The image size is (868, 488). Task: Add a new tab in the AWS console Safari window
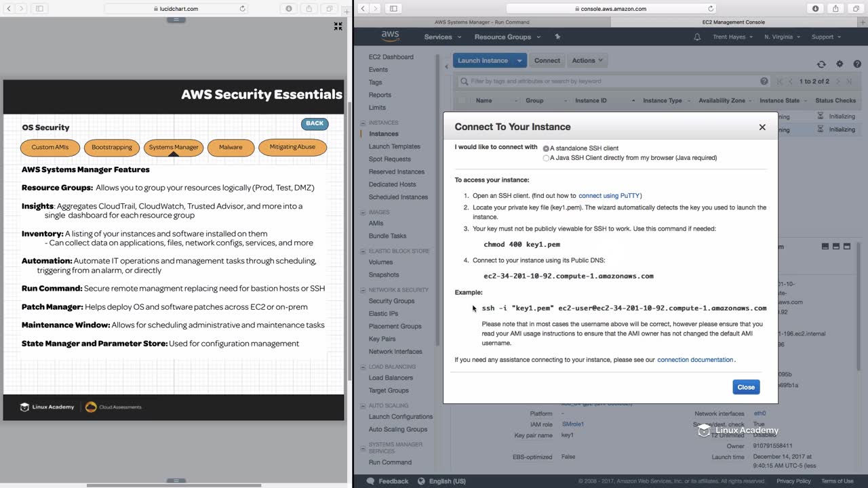[862, 22]
